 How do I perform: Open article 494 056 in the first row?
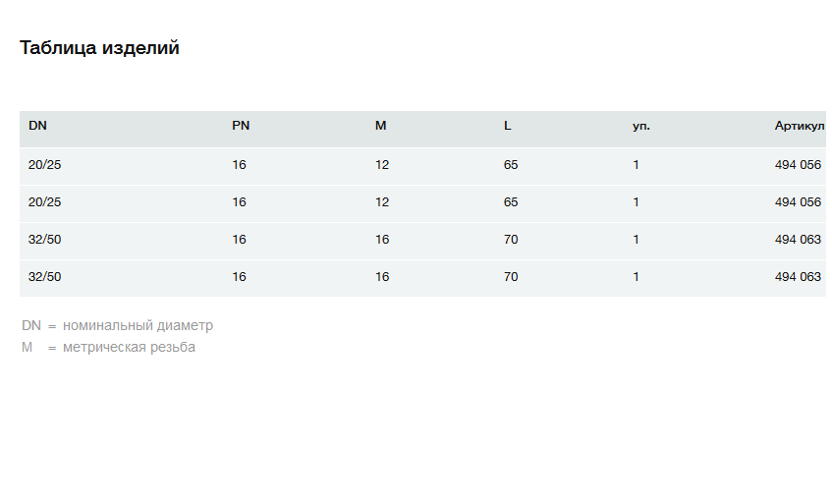coord(798,165)
